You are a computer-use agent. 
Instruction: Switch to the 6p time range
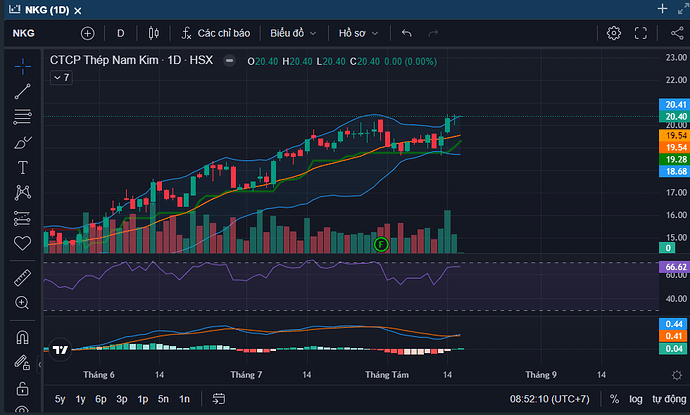[x=101, y=399]
